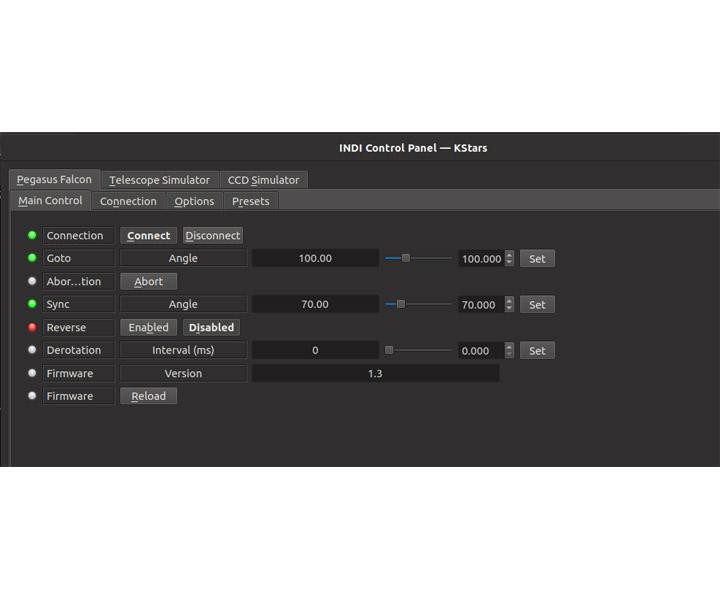
Task: Click the green Connection status indicator
Action: click(32, 235)
